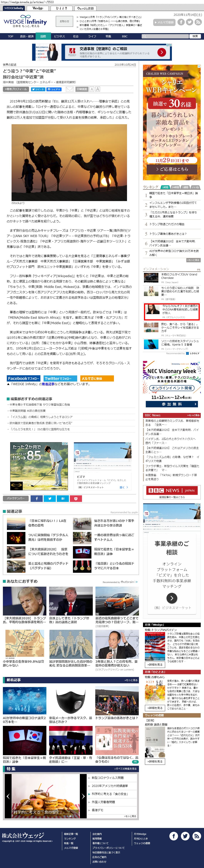Viewport: 204px width, 868px height.
Task: Click the envelope email-share icon
Action: point(69,89)
